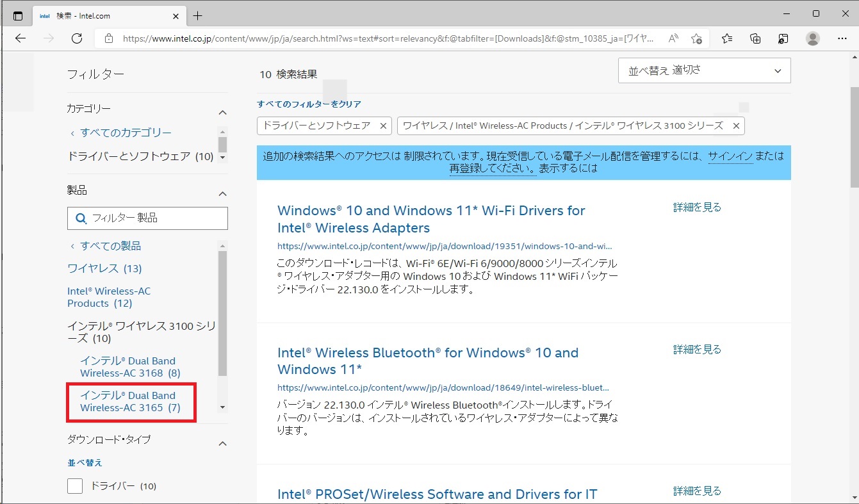Click the フィルター 製品 search field
The image size is (859, 504).
coord(147,218)
